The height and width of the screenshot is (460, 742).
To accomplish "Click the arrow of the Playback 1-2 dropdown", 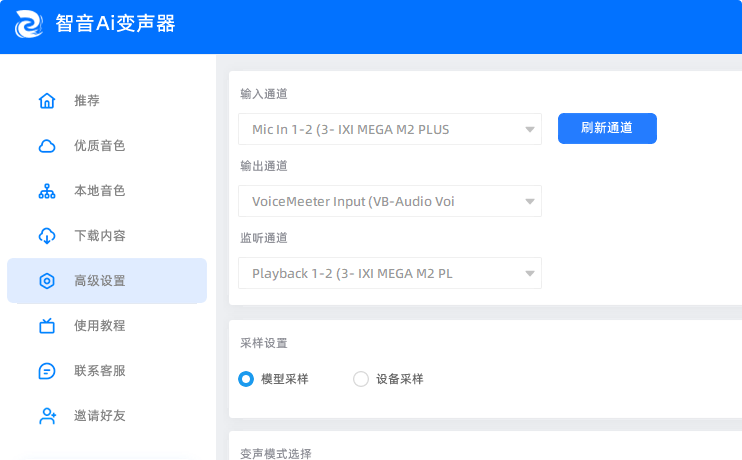I will coord(530,274).
